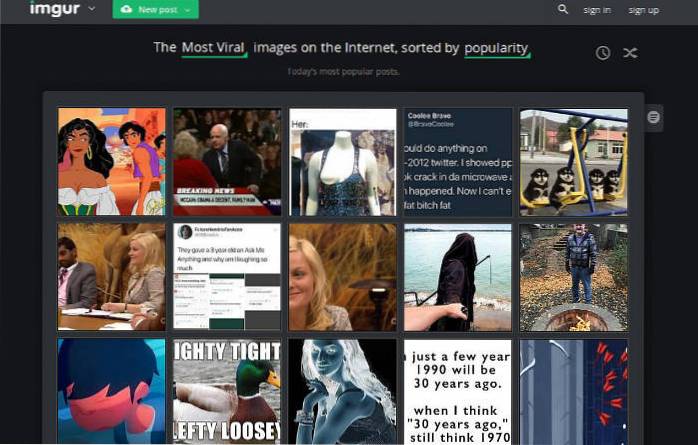Image resolution: width=698 pixels, height=445 pixels.
Task: Open the grim reaper by lake thumbnail
Action: pos(458,277)
